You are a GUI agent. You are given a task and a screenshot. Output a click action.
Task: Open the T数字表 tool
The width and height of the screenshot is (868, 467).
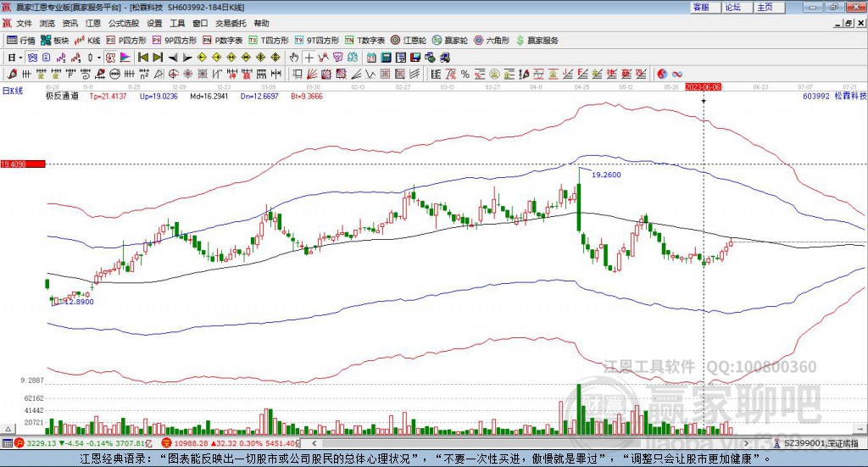pyautogui.click(x=364, y=41)
